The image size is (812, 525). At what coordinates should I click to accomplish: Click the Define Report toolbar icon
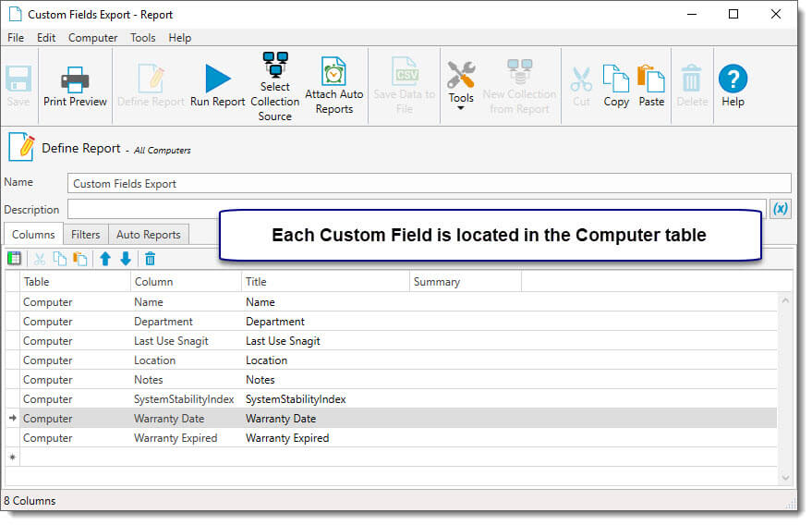(151, 86)
